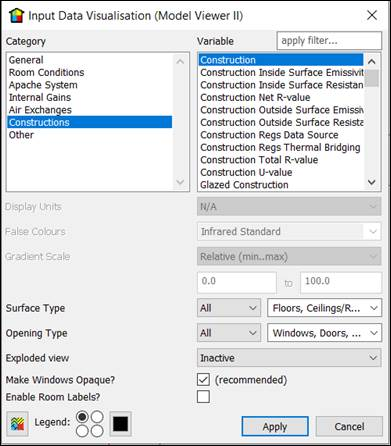Choose Construction U-value variable
Image resolution: width=391 pixels, height=446 pixels.
pyautogui.click(x=246, y=172)
